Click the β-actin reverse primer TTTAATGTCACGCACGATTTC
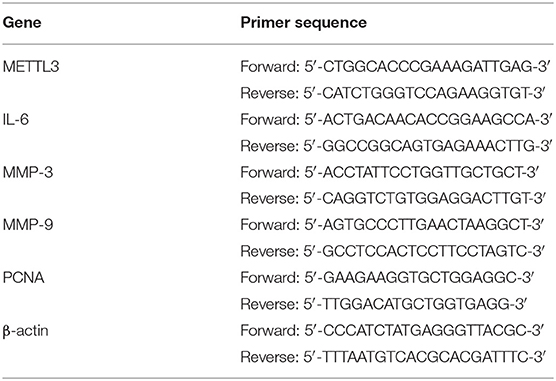 point(392,357)
